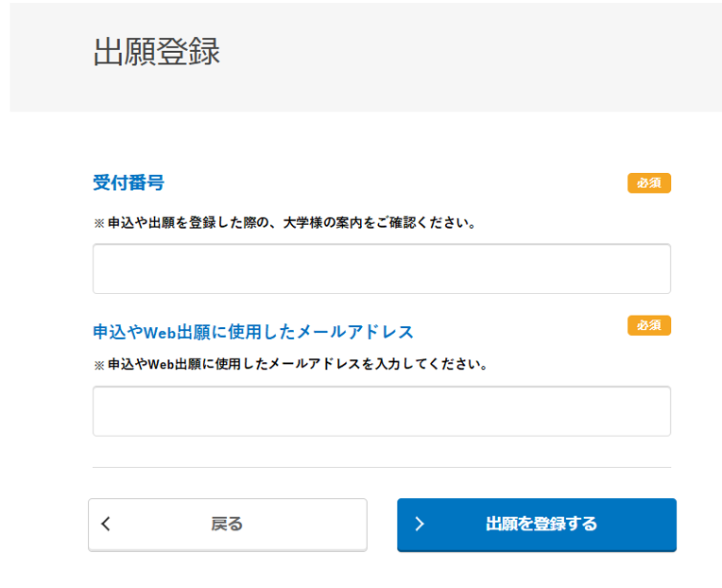
Task: Click the word Web in the email label
Action: (159, 332)
